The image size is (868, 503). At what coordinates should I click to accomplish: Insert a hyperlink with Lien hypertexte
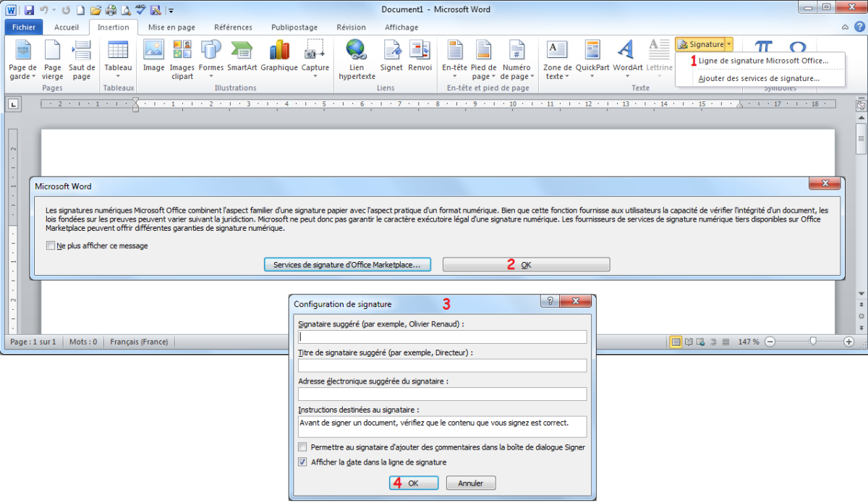coord(357,60)
